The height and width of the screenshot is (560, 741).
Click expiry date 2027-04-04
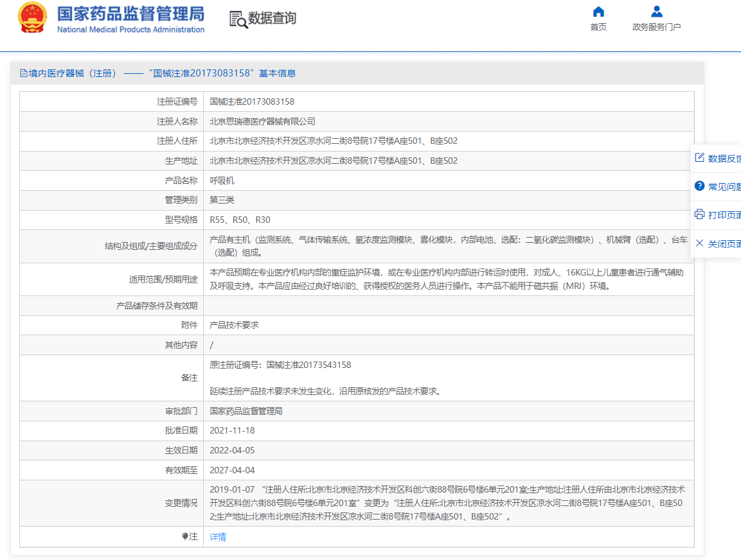[232, 470]
